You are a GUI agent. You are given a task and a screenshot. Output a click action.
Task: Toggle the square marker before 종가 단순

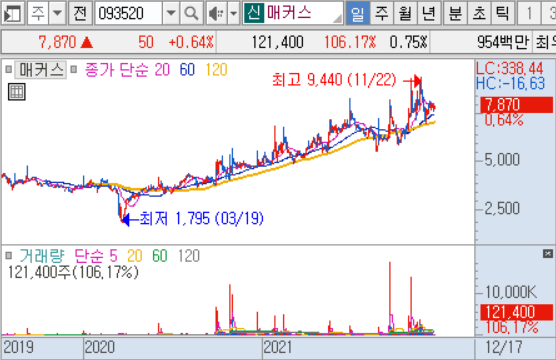click(73, 70)
